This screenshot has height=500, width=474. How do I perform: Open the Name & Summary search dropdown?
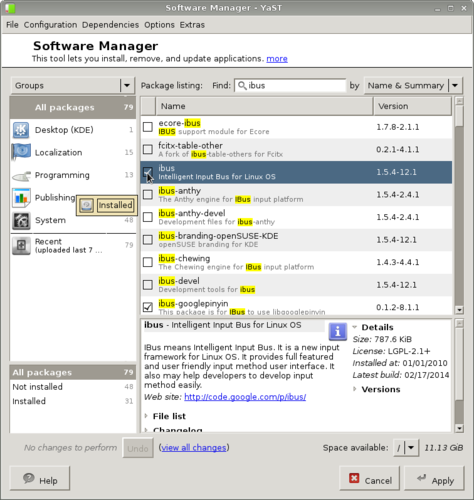tap(413, 86)
